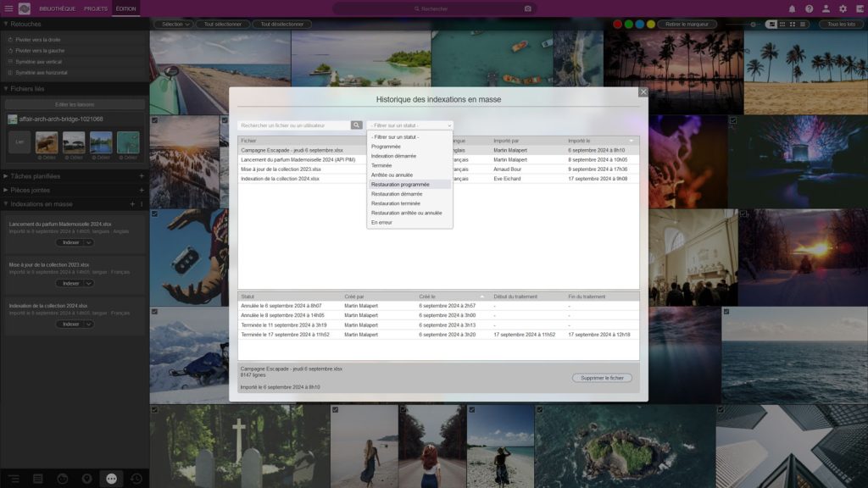Toggle checkbox on woman standing on beach photo

472,410
